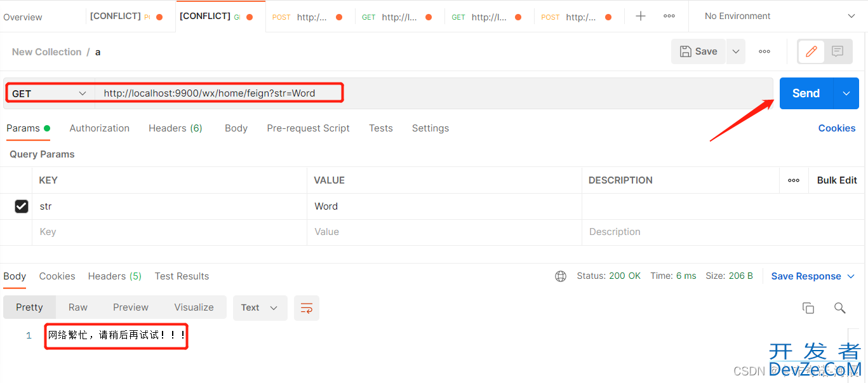Image resolution: width=868 pixels, height=383 pixels.
Task: View the response Headers (5) tab
Action: click(x=115, y=276)
